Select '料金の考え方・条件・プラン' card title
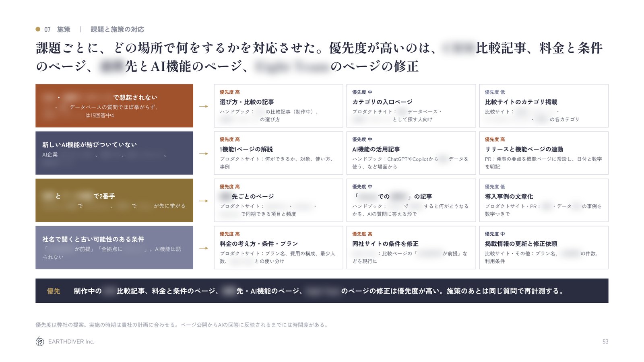This screenshot has height=362, width=644. [259, 244]
